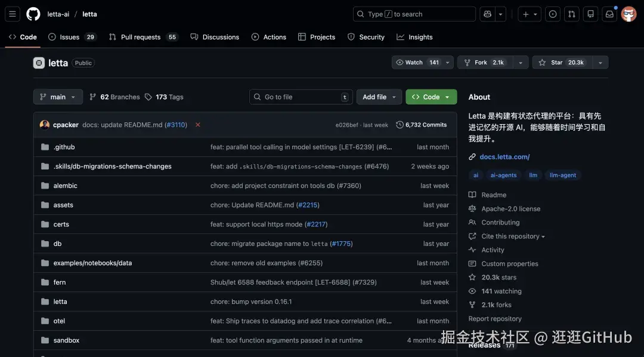
Task: Open the fern folder
Action: (x=60, y=282)
